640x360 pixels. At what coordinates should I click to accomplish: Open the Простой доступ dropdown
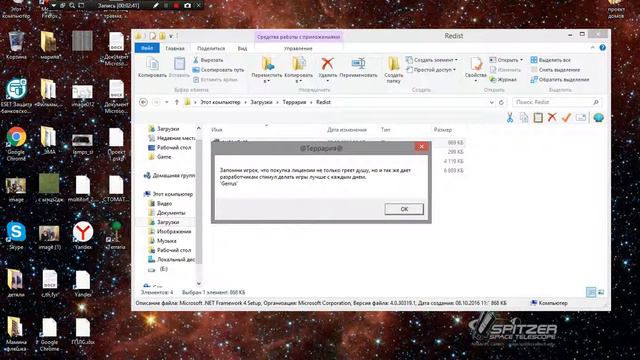(x=431, y=70)
